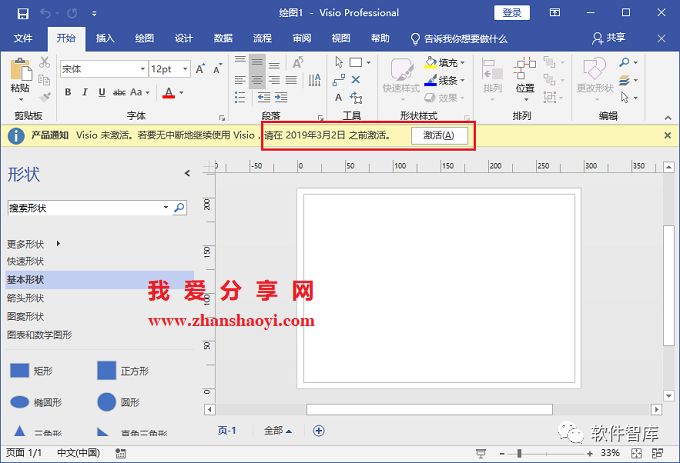Switch to the 审阅 tab
This screenshot has height=463, width=680.
click(x=301, y=39)
